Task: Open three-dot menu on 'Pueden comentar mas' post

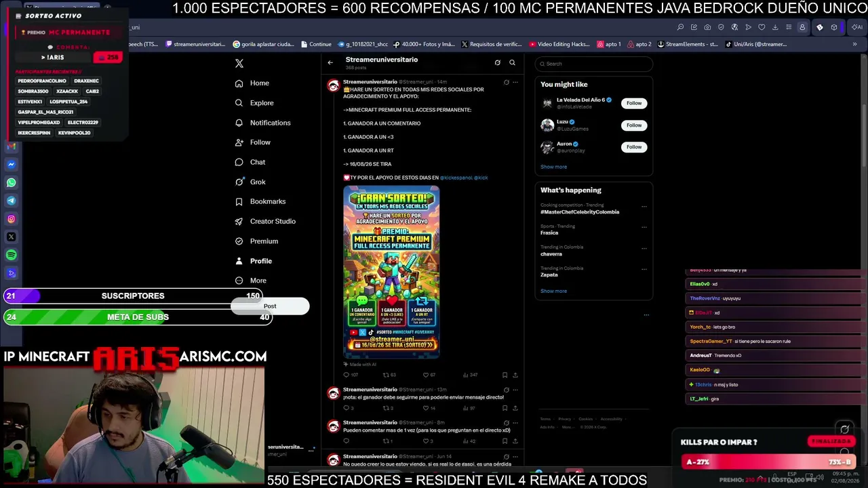Action: (x=515, y=423)
